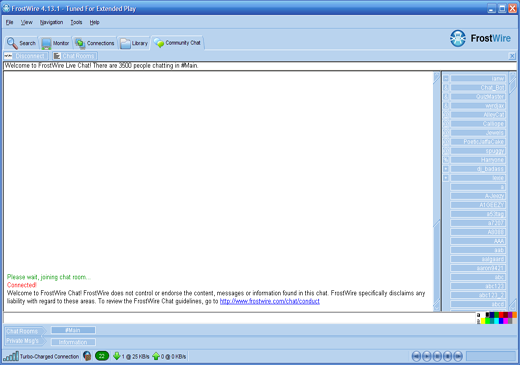Click the status icon beside dj_badass
This screenshot has height=365, width=520.
click(446, 169)
